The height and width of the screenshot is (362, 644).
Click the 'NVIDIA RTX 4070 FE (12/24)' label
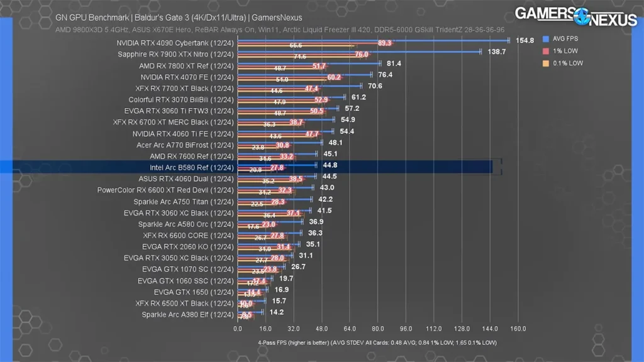(x=187, y=77)
